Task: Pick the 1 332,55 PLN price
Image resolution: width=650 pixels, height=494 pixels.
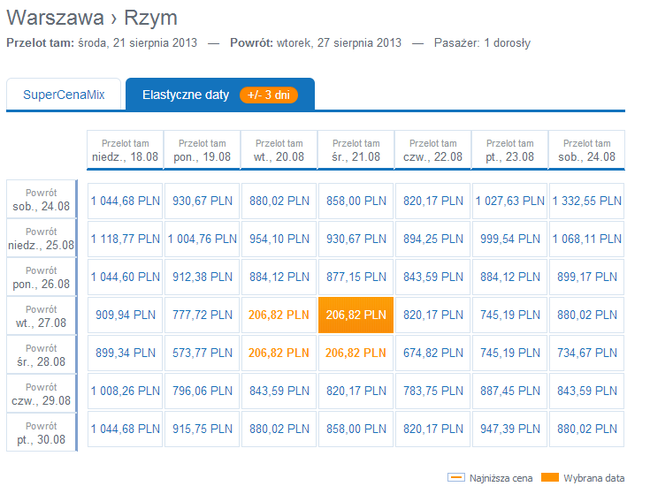Action: [586, 201]
